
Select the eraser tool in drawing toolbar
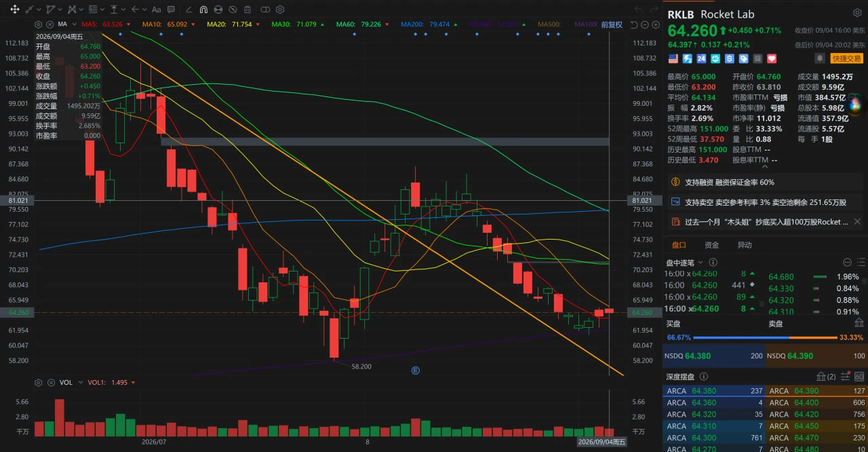click(x=189, y=10)
